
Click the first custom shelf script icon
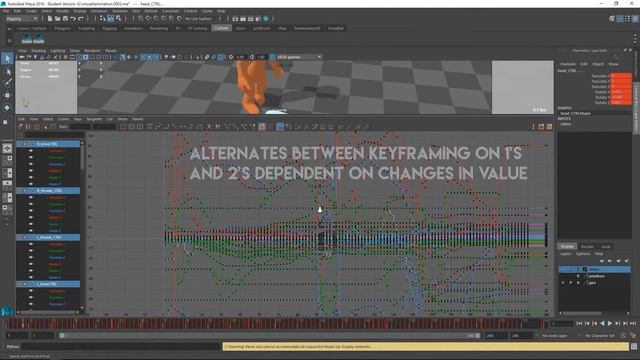tap(27, 39)
